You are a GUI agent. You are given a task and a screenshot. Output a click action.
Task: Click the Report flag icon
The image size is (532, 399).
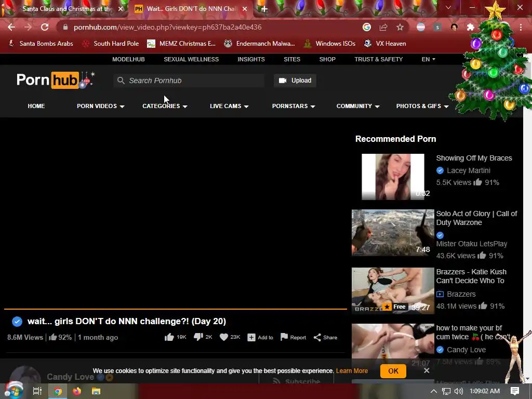pyautogui.click(x=284, y=337)
